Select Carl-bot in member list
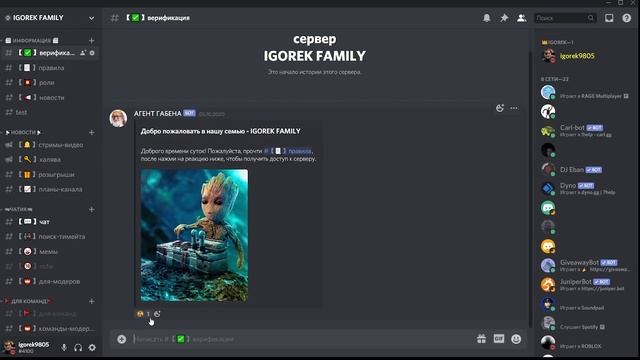The image size is (640, 360). 586,131
